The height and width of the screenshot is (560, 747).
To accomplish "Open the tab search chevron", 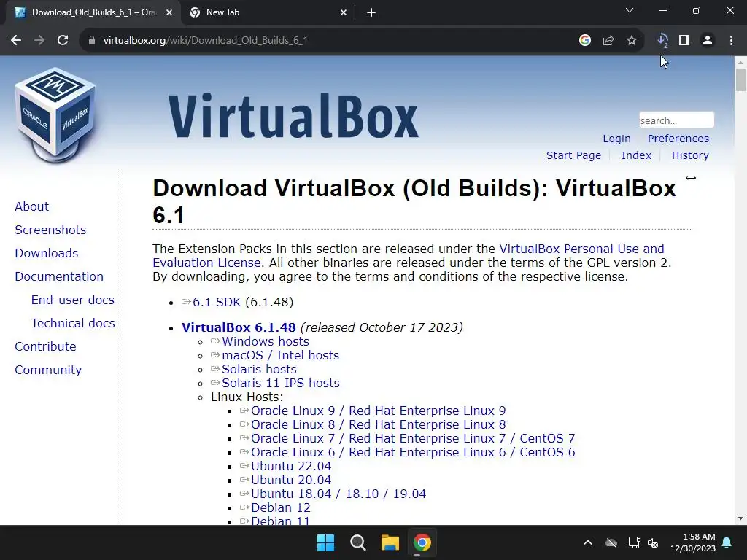I will [630, 10].
